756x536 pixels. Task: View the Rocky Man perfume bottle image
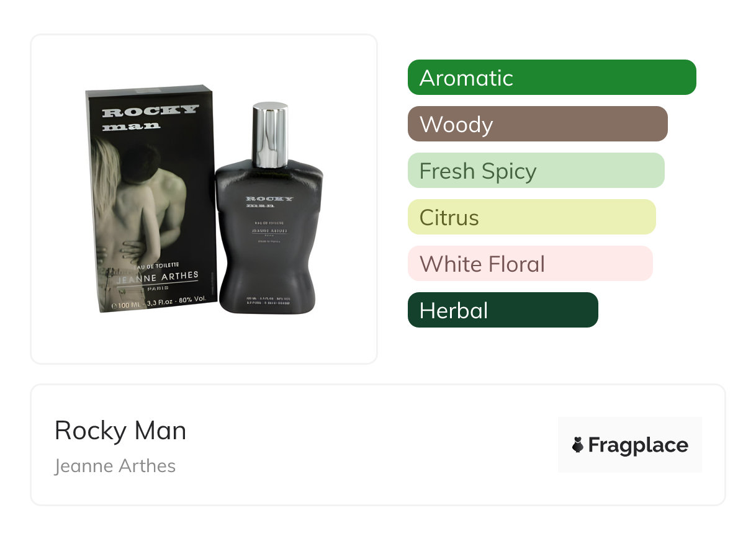click(x=269, y=208)
